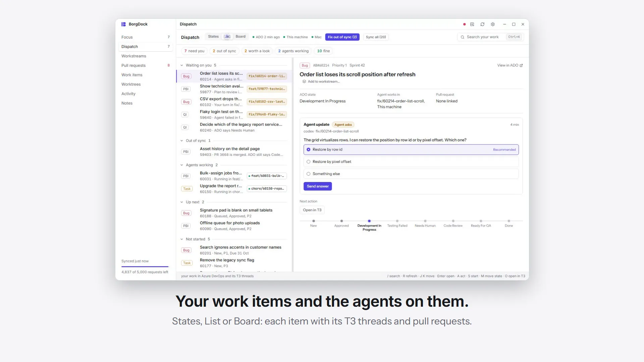Click the Bug tag in detail header
The height and width of the screenshot is (362, 644).
point(305,65)
